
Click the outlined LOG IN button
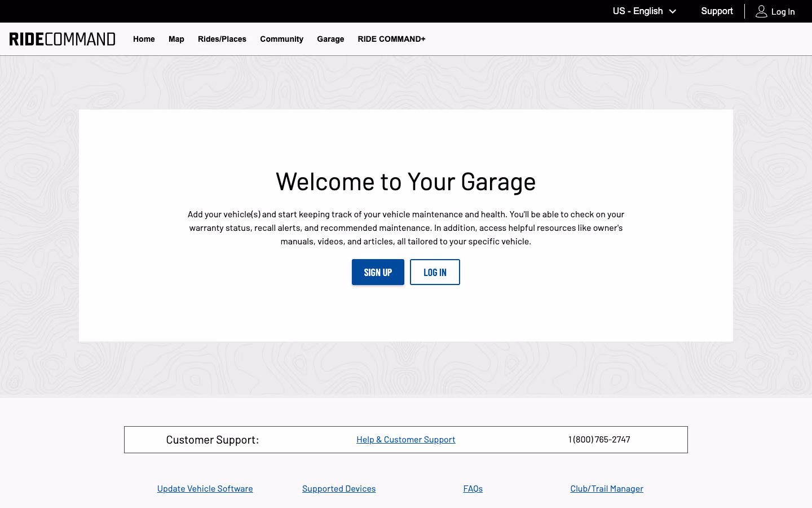[x=435, y=272]
